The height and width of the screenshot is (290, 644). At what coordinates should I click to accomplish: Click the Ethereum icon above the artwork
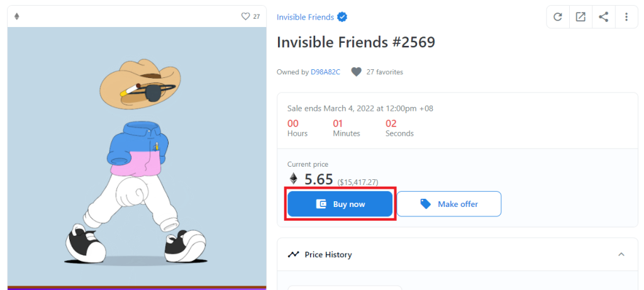[x=17, y=16]
